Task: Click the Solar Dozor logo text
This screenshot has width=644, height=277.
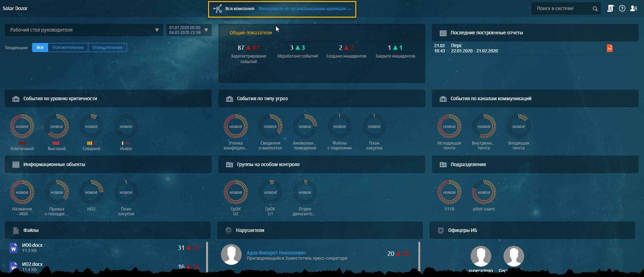Action: [15, 8]
